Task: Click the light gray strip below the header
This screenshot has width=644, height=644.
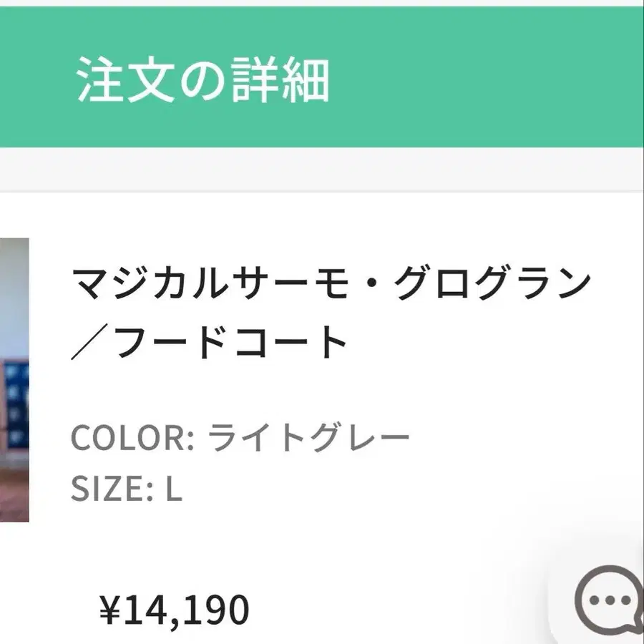Action: 322,169
